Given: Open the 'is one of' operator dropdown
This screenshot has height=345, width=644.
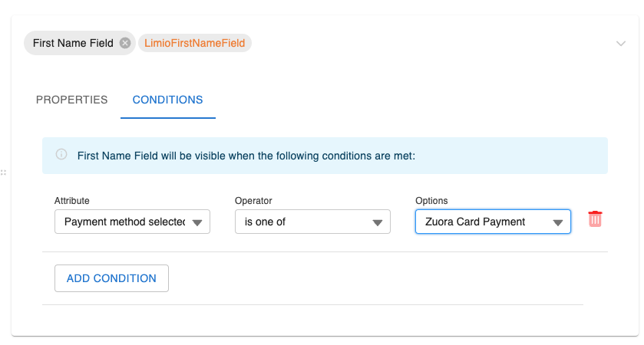Looking at the screenshot, I should pyautogui.click(x=303, y=222).
